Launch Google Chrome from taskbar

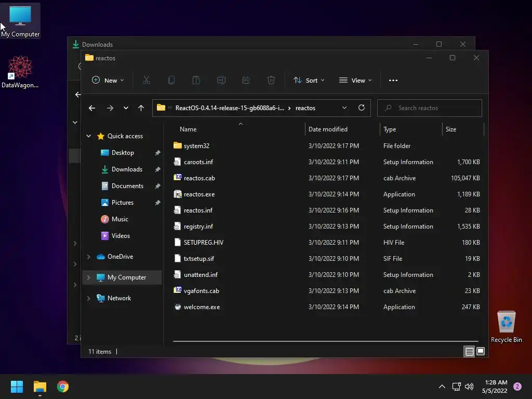click(63, 387)
